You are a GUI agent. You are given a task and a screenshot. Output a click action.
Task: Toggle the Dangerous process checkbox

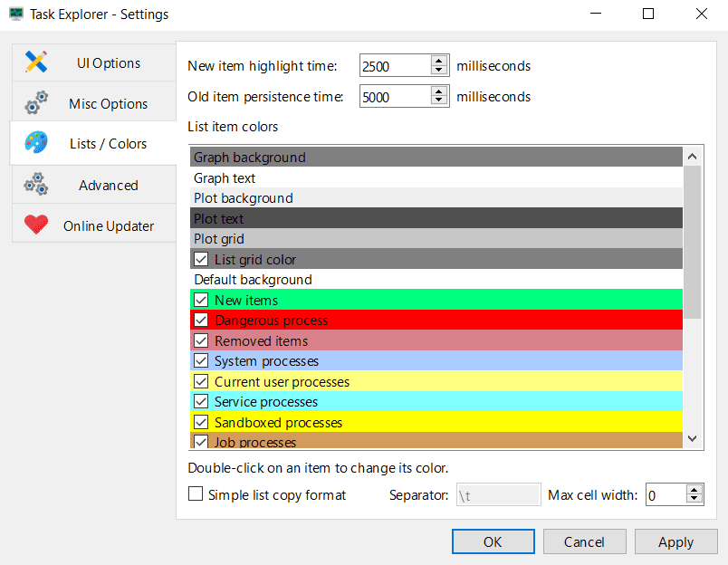201,321
